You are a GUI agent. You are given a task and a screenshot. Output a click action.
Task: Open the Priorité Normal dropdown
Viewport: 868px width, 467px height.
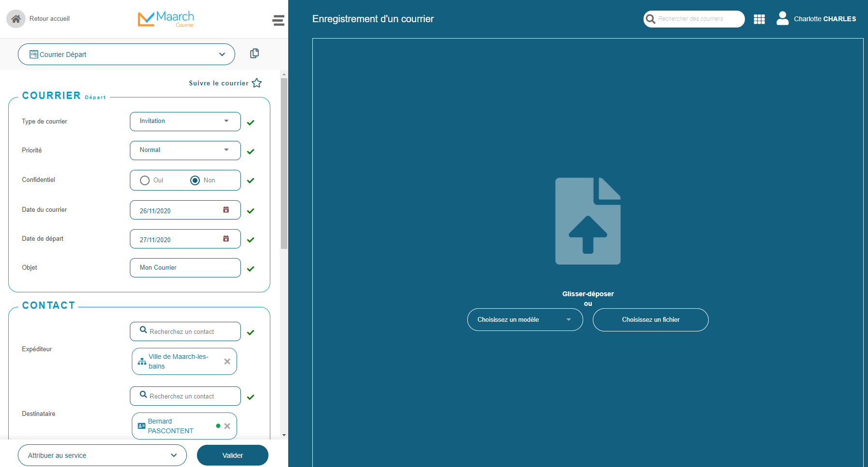pos(185,151)
